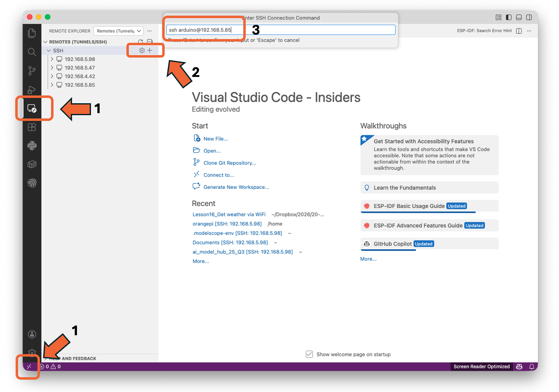Expand the 192.168.4.42 host
This screenshot has height=392, width=559.
coord(52,77)
